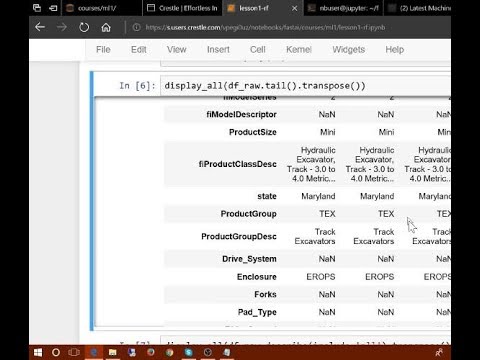Click the browser address bar URL

coord(265,27)
